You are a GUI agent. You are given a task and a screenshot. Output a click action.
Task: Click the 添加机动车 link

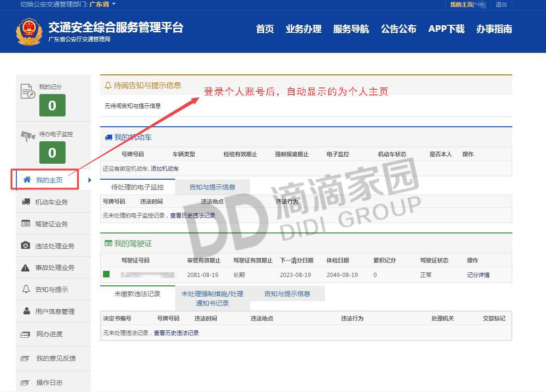pyautogui.click(x=165, y=169)
